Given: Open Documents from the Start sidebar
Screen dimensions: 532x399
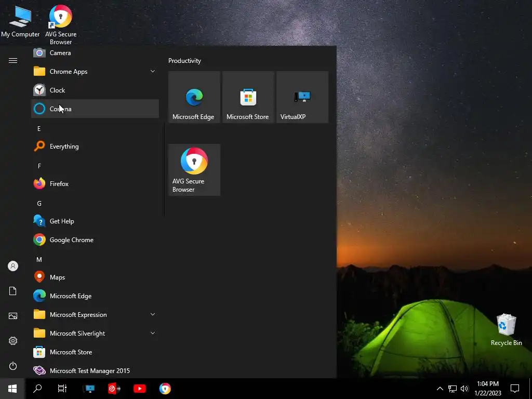Looking at the screenshot, I should tap(13, 291).
